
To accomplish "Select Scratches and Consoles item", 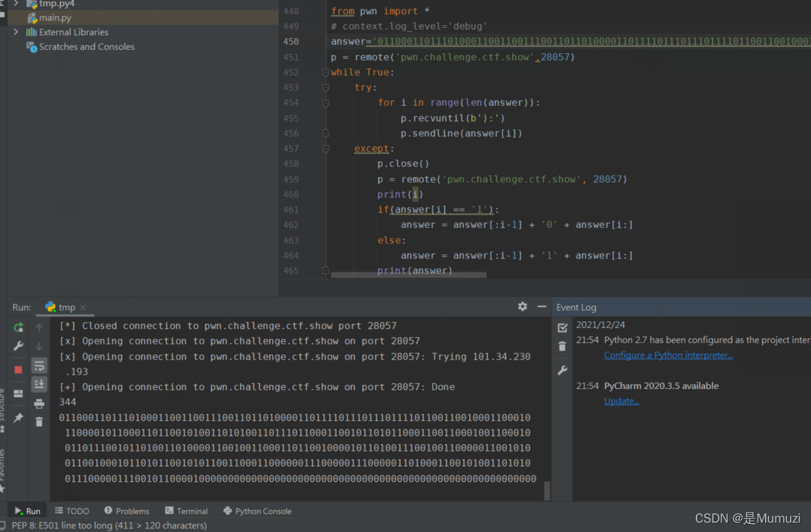I will click(86, 47).
